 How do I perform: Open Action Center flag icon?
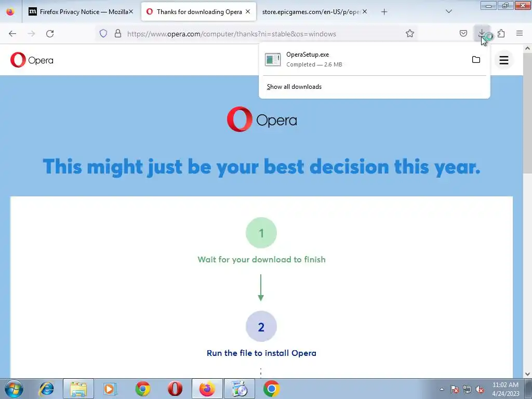(x=455, y=389)
